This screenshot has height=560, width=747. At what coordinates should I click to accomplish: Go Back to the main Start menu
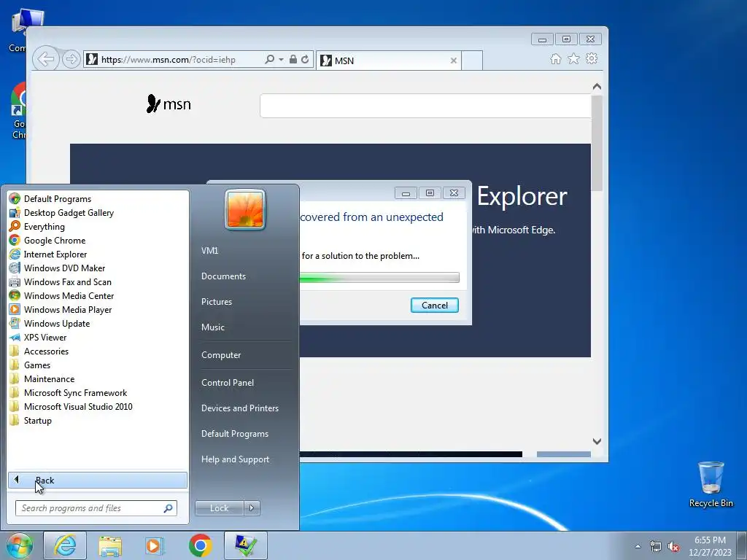click(x=97, y=480)
